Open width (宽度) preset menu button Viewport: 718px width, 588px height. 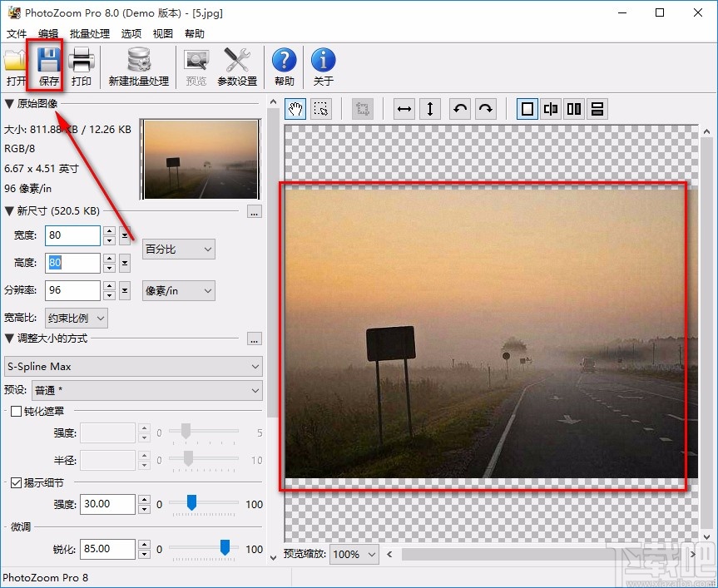pos(125,235)
